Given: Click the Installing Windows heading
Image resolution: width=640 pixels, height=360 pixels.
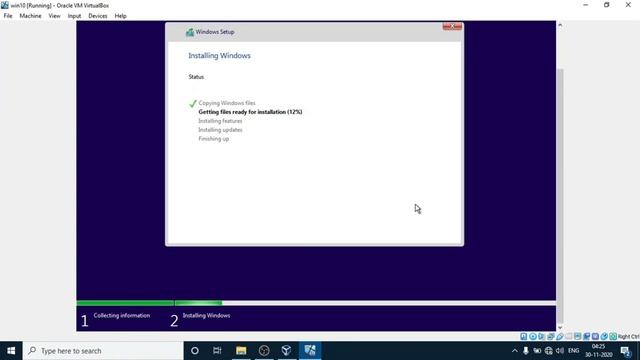Looking at the screenshot, I should [220, 56].
